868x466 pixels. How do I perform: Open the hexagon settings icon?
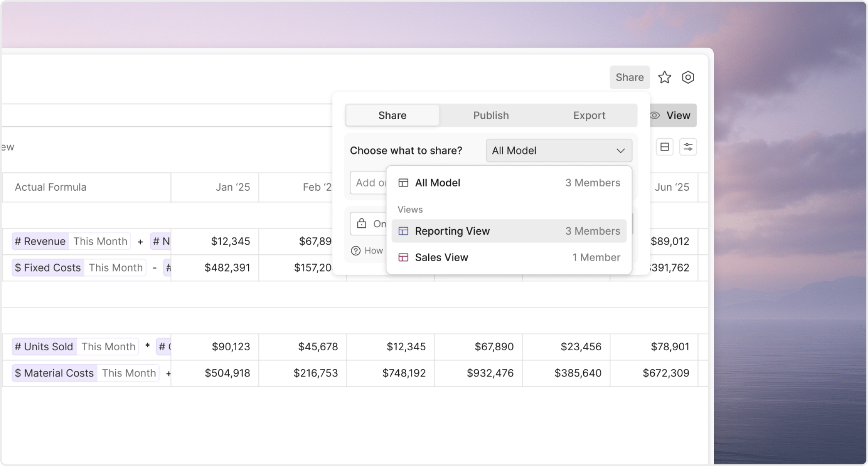[x=688, y=77]
